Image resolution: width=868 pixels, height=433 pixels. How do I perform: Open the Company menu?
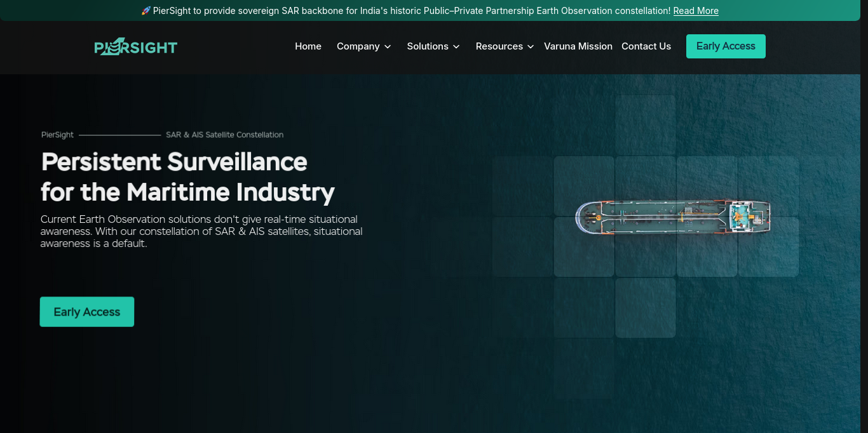tap(364, 46)
